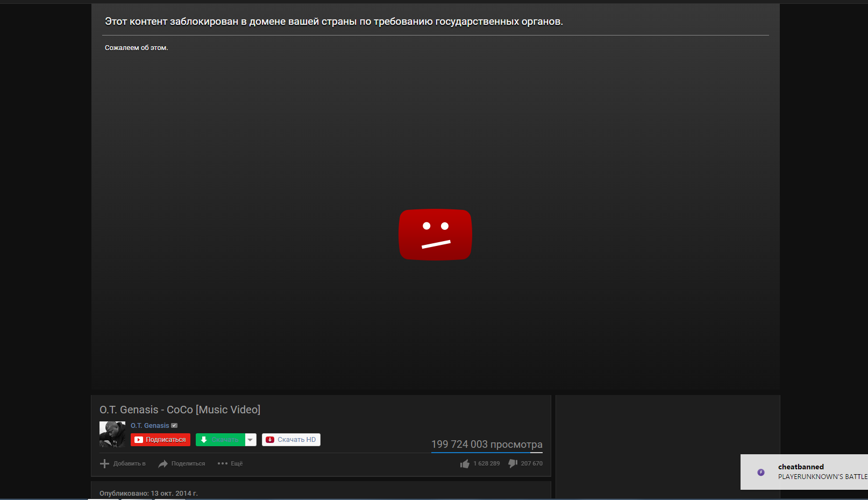Open the cheatbanned notification title
Viewport: 868px width, 500px height.
click(801, 467)
